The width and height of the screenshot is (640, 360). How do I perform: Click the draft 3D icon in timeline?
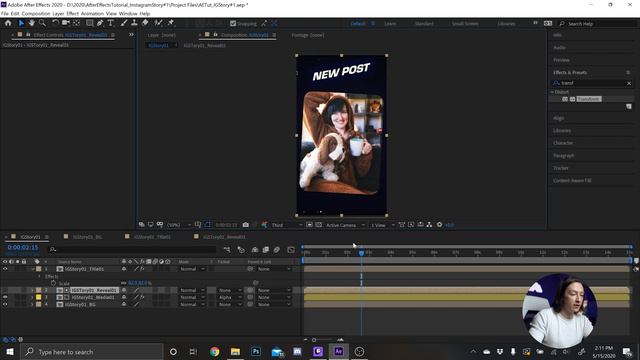[241, 249]
